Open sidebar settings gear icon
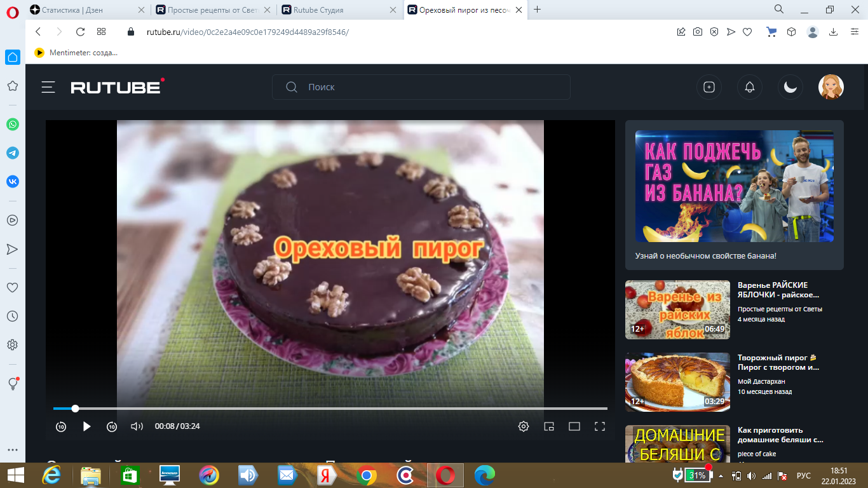This screenshot has width=868, height=488. 13,344
